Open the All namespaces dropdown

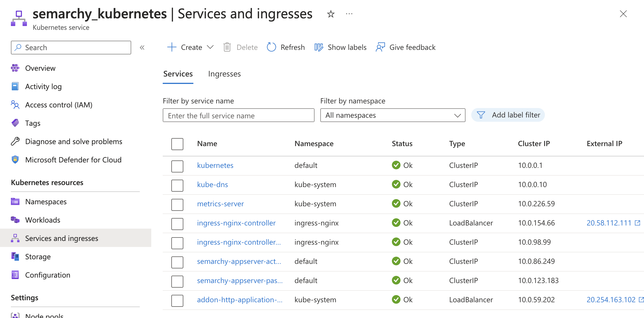click(393, 115)
